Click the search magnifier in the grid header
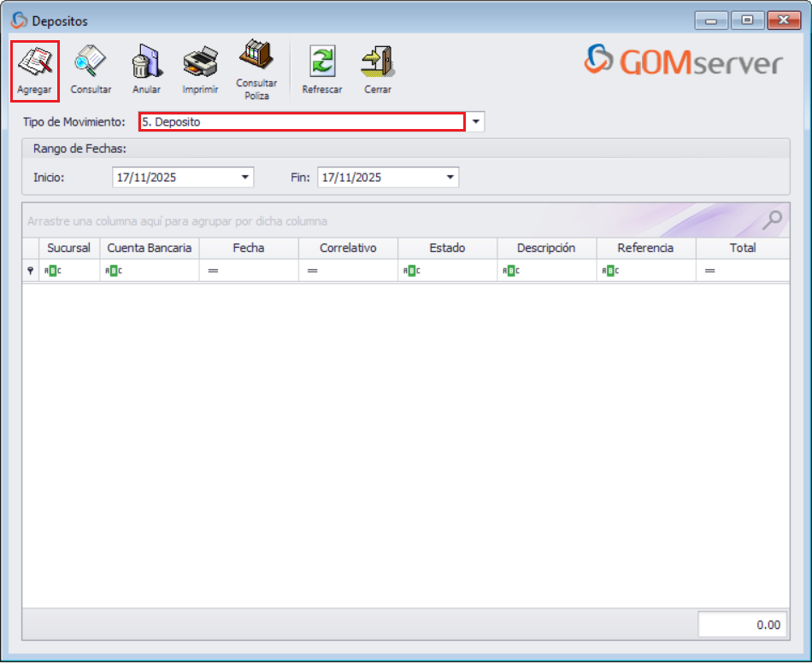 coord(772,220)
